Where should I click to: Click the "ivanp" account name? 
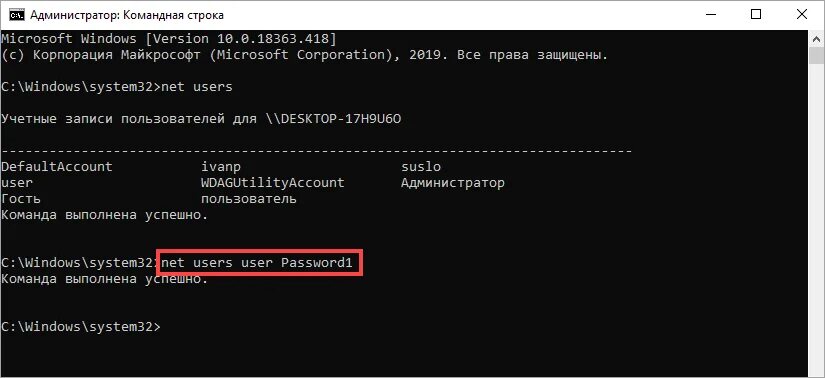[x=221, y=167]
